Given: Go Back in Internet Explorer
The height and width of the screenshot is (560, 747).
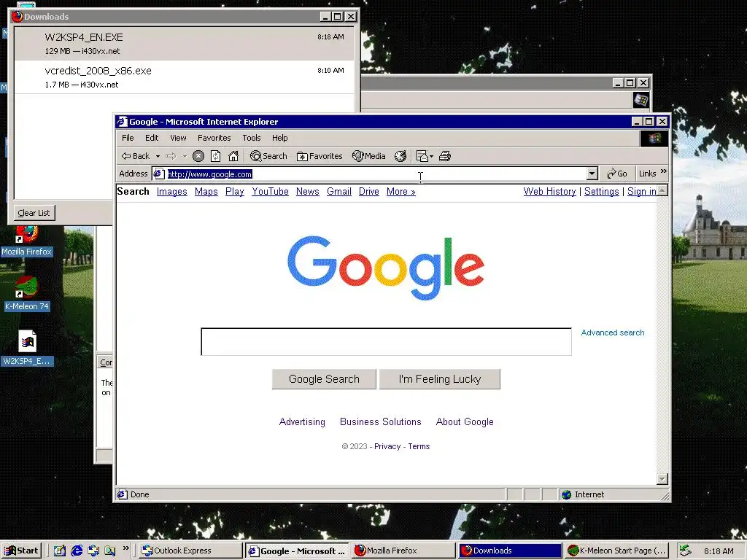Looking at the screenshot, I should pos(136,156).
